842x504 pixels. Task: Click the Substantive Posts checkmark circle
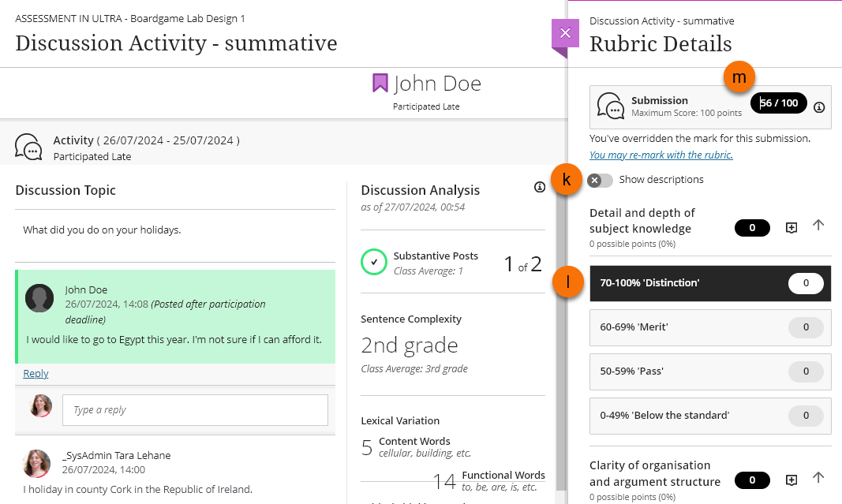tap(374, 262)
